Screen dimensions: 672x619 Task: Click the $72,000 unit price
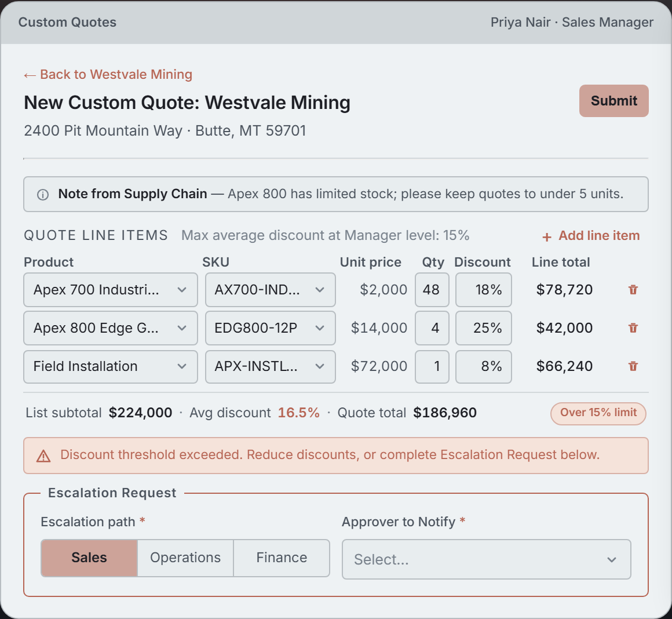click(379, 366)
